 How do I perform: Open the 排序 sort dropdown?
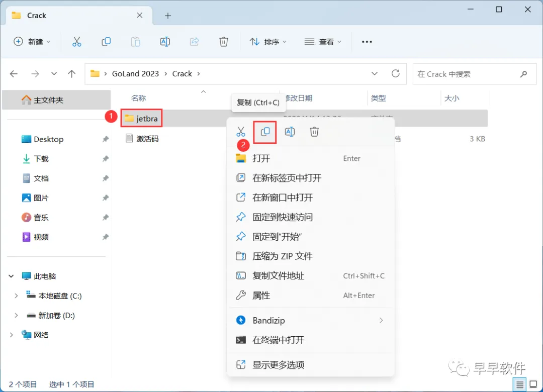pos(268,42)
